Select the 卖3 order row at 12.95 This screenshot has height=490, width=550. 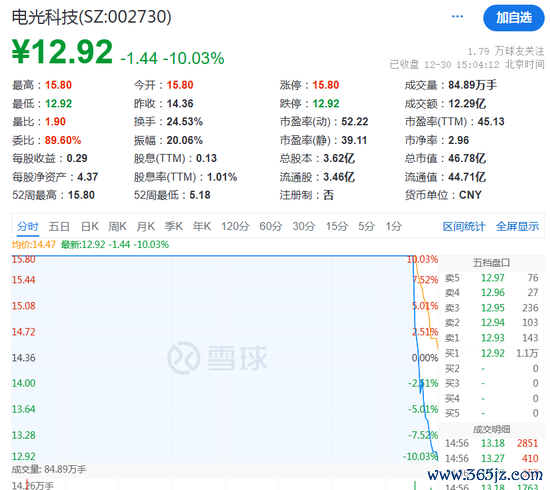point(491,308)
